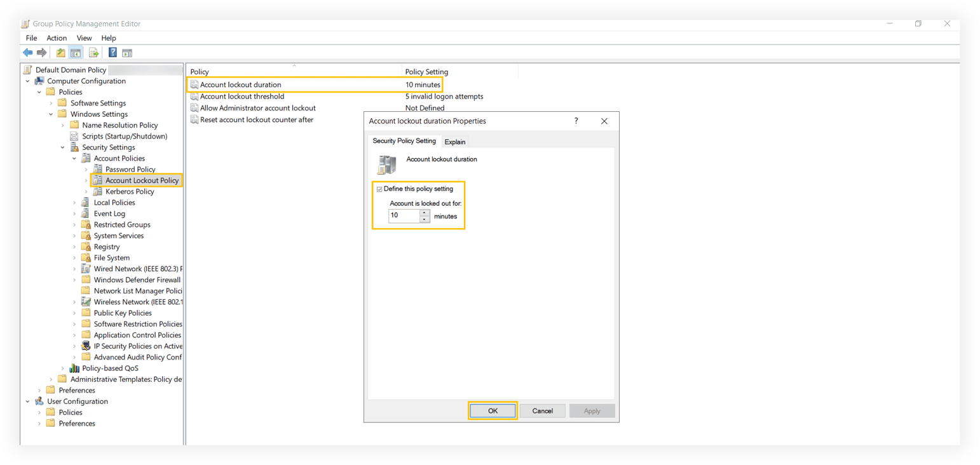Screen dimensions: 980x465
Task: Switch to the Explain tab
Action: click(455, 141)
